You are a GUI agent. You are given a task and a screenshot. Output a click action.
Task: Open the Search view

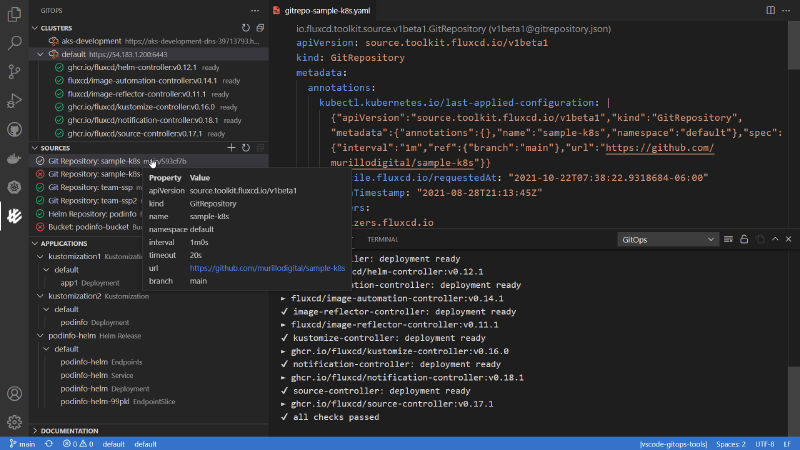coord(14,43)
